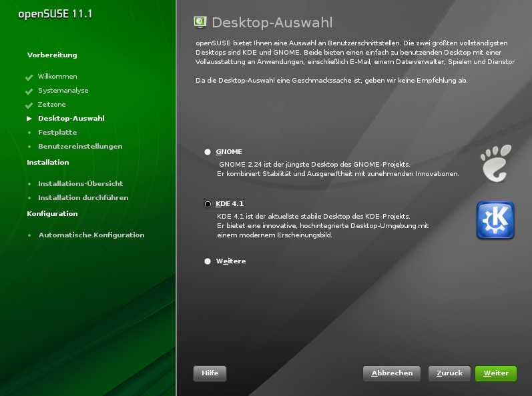The width and height of the screenshot is (532, 396).
Task: Click the Desktop-Auswahl page heading
Action: [272, 23]
